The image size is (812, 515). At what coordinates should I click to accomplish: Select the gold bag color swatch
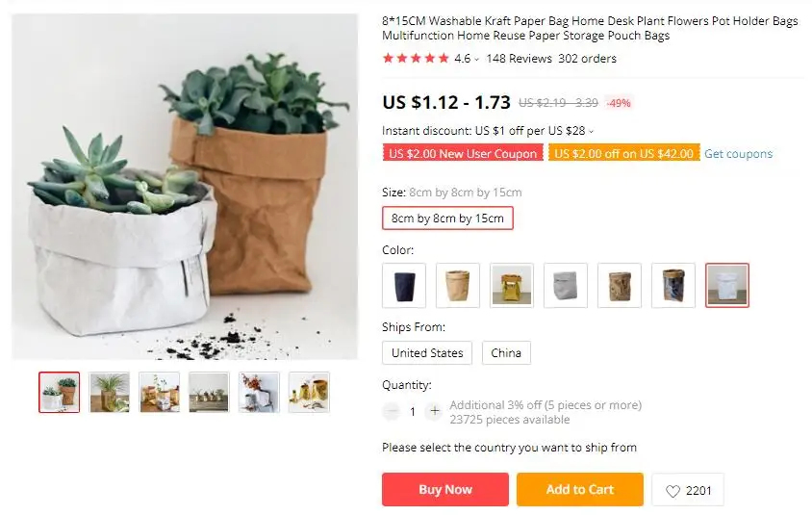tap(512, 286)
